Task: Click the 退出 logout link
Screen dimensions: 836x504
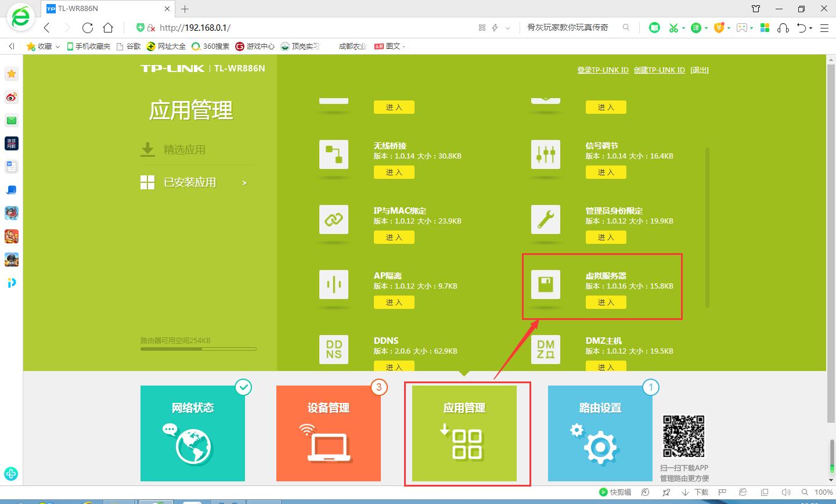Action: pos(699,70)
